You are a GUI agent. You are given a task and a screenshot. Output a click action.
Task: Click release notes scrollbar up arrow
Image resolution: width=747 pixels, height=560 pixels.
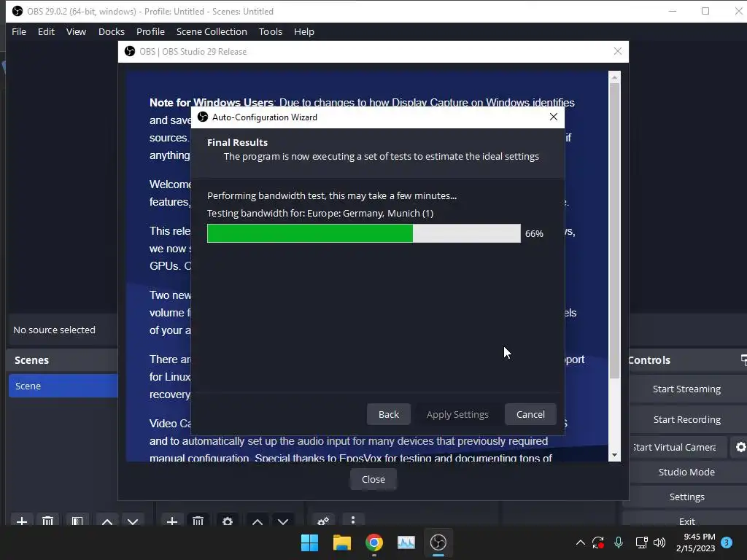[614, 77]
